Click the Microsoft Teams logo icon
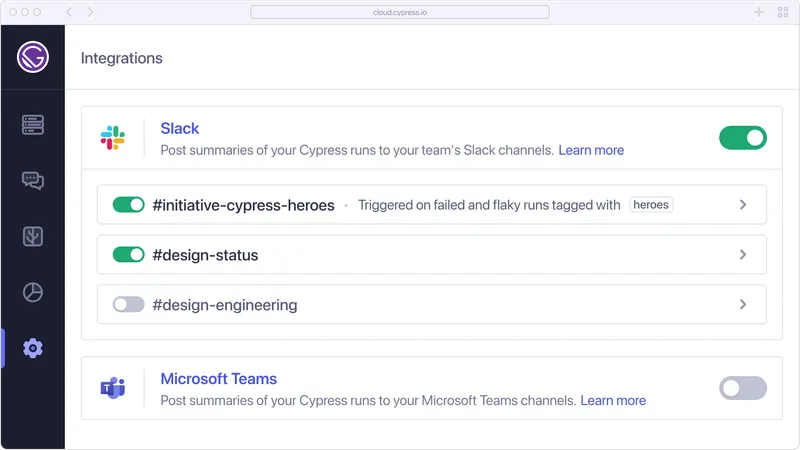Image resolution: width=800 pixels, height=450 pixels. 113,388
